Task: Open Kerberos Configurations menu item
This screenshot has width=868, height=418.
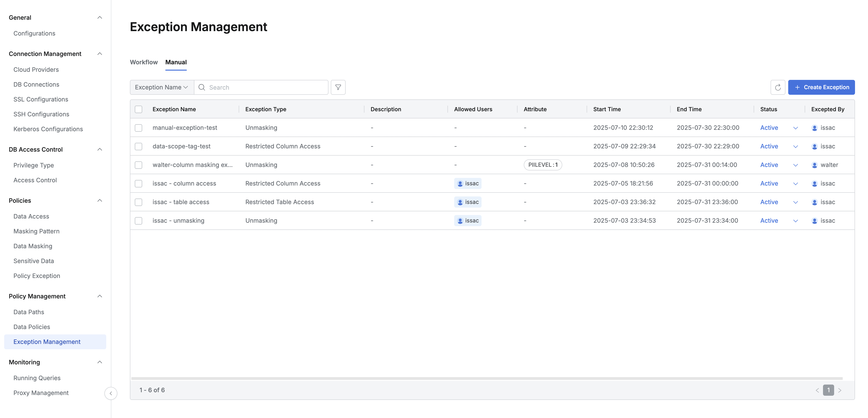Action: pos(48,129)
